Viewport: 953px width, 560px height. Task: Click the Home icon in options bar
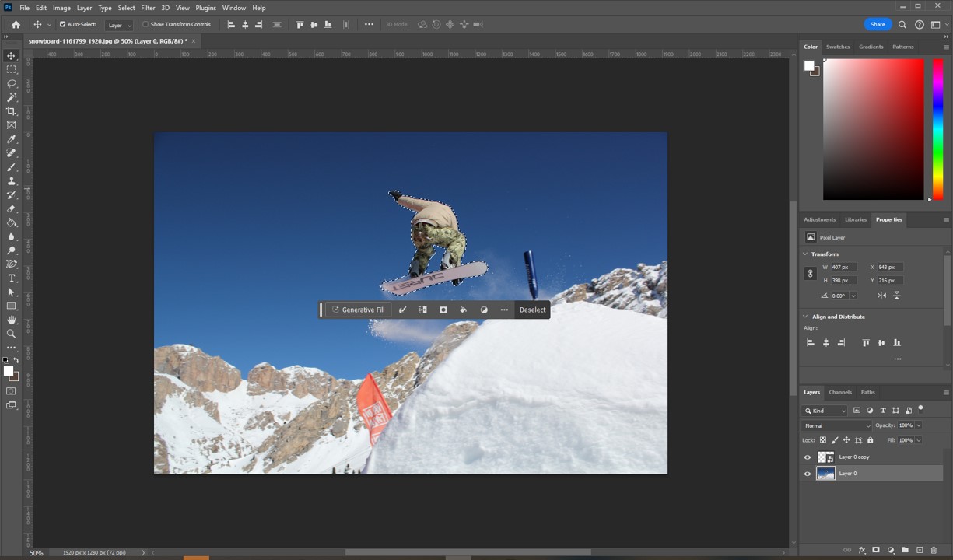tap(16, 24)
